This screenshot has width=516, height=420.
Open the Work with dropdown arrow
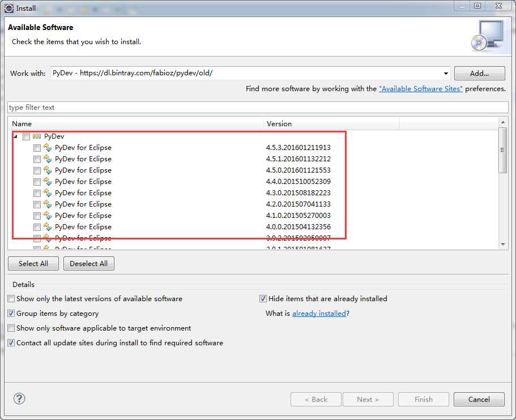pyautogui.click(x=446, y=74)
